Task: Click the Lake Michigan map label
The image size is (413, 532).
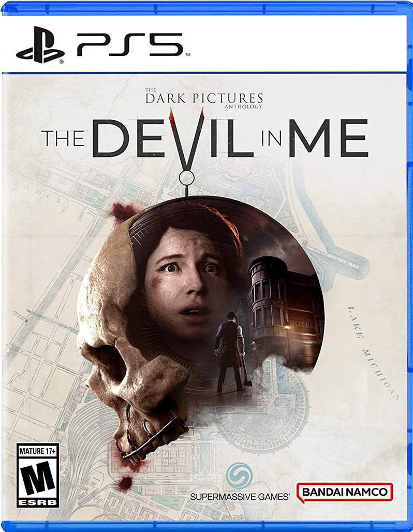Action: pyautogui.click(x=374, y=353)
